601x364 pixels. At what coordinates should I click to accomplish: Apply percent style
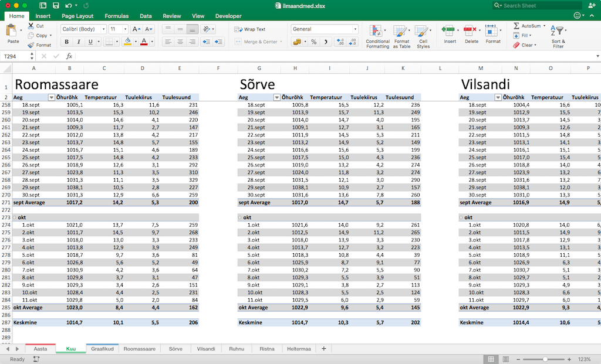pos(314,42)
